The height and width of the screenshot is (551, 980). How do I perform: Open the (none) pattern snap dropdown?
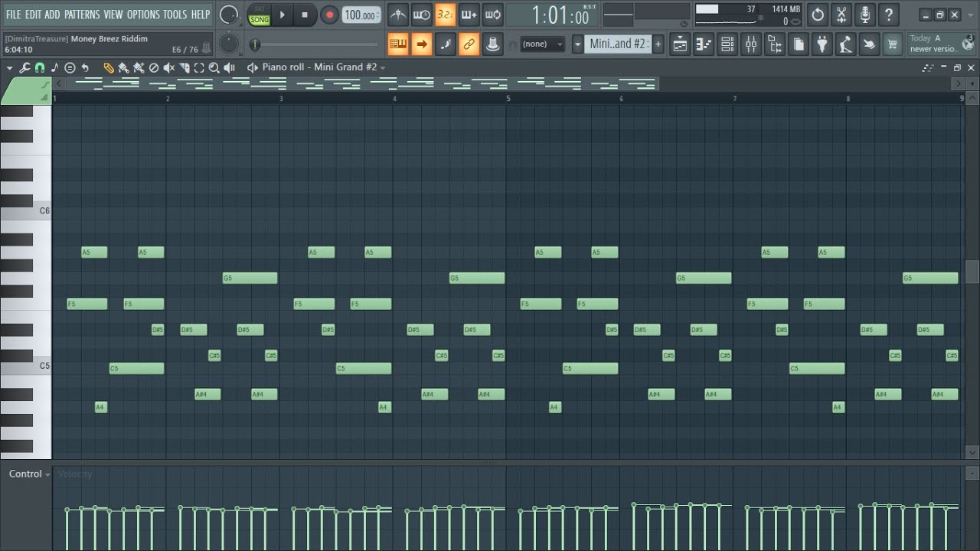(x=541, y=44)
